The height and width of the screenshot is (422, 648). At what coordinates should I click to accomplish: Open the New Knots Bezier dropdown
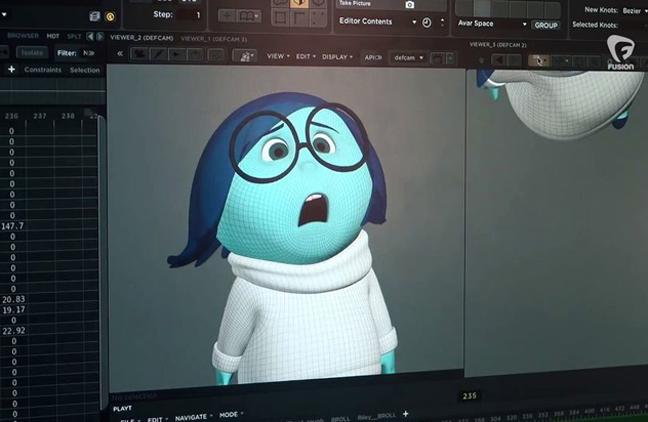635,11
